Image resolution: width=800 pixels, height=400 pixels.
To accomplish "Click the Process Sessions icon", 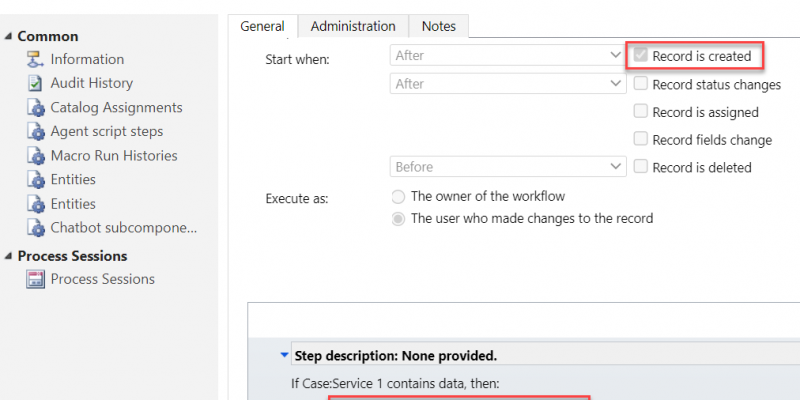I will coord(35,279).
